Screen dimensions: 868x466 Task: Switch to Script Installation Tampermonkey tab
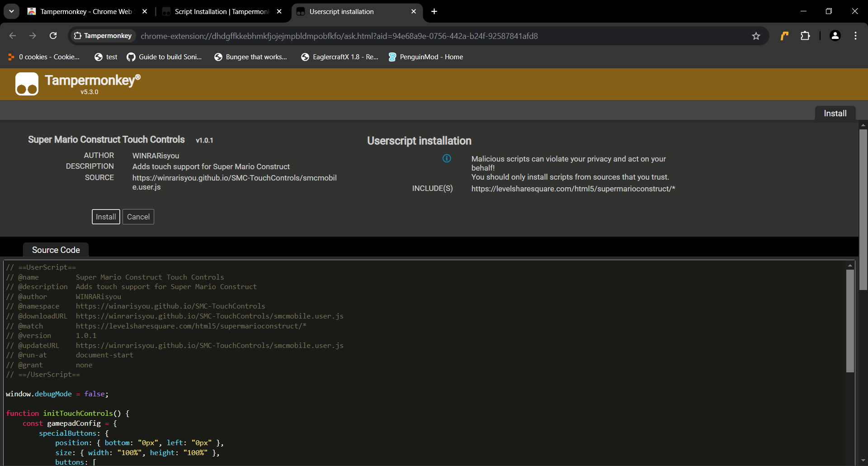coord(222,11)
